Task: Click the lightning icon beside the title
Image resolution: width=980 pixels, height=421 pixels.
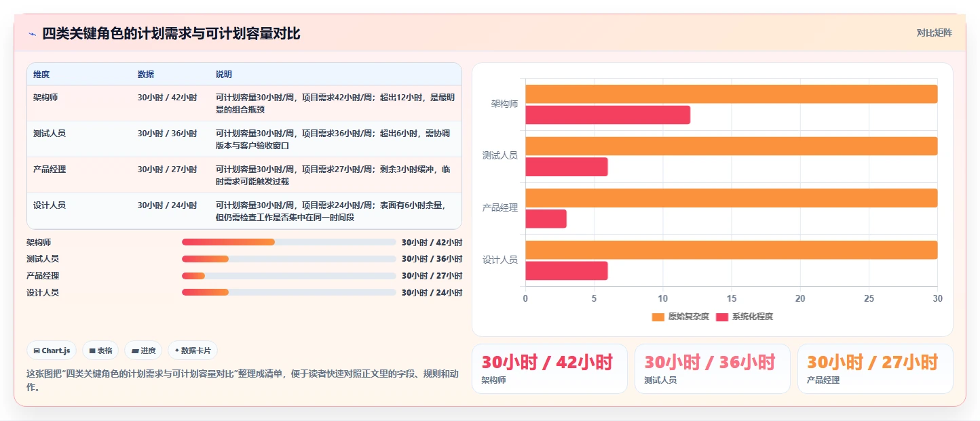Action: [x=32, y=33]
